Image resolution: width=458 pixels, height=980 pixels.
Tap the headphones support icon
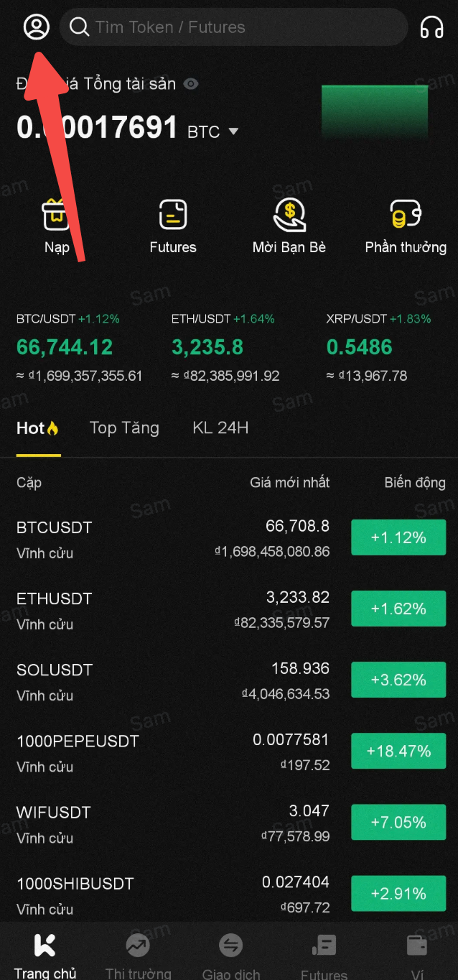431,27
